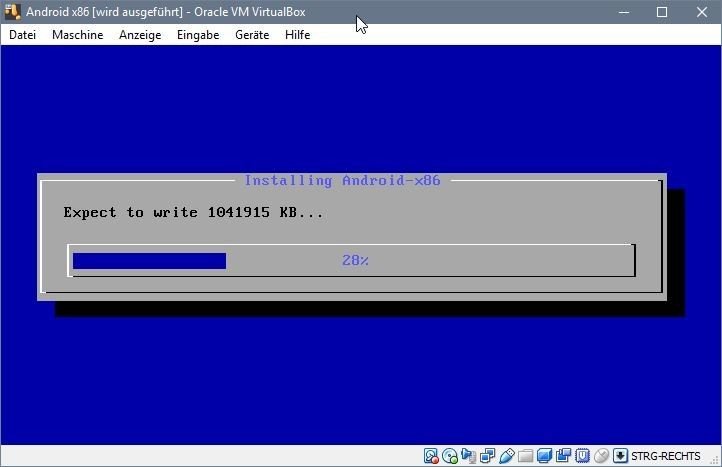Click the 28% installation progress bar

coord(351,261)
